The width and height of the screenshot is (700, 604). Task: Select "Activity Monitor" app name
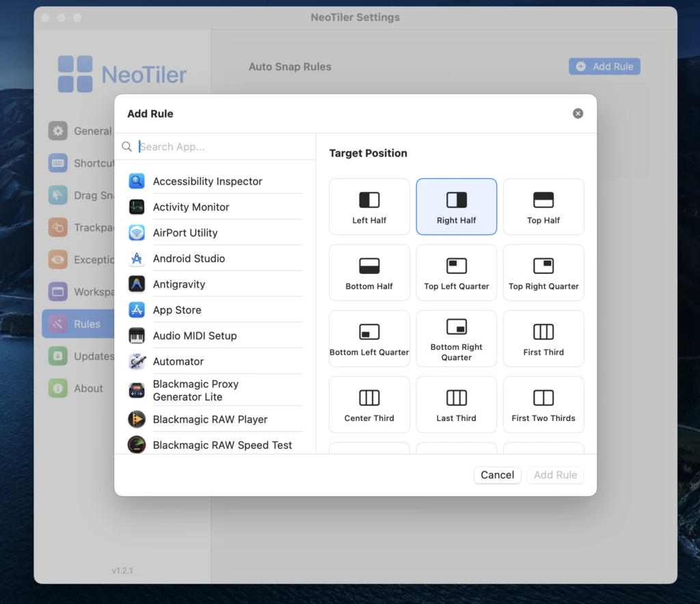(191, 207)
